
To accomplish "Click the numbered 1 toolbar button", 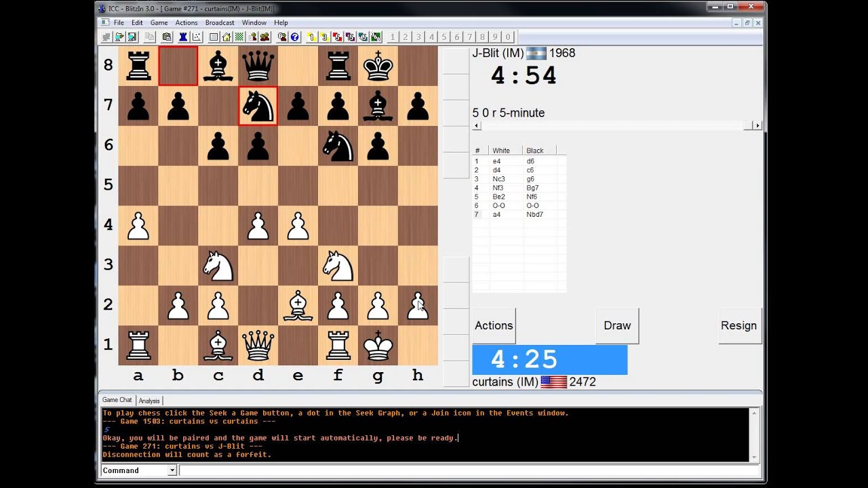I will coord(393,37).
